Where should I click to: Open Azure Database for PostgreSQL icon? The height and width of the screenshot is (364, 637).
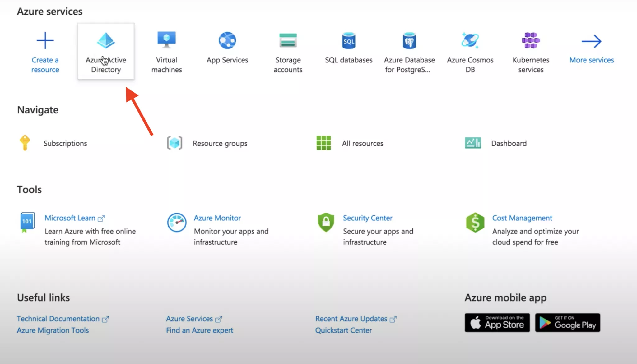[409, 40]
